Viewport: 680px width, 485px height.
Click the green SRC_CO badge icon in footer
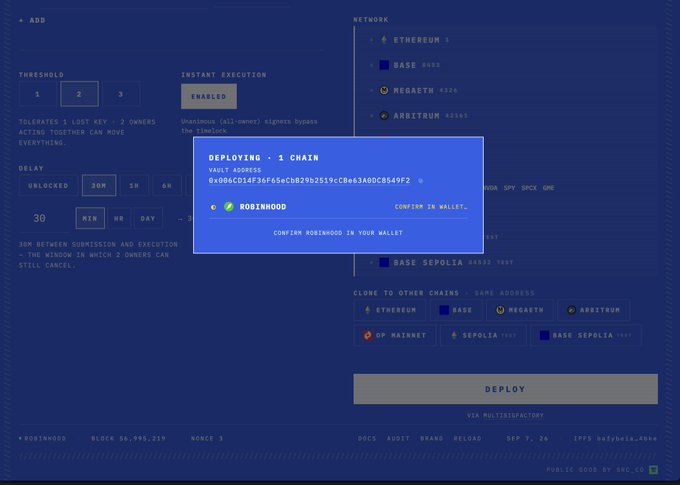(653, 470)
